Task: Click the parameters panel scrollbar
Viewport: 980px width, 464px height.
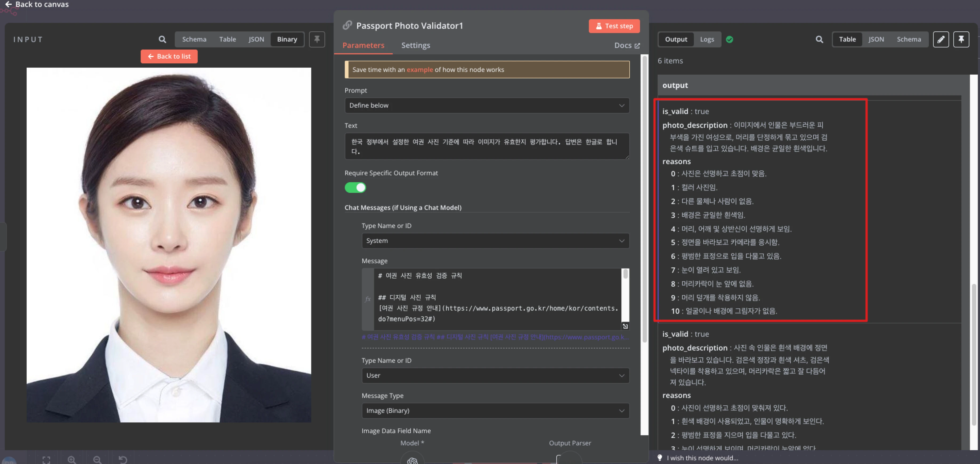Action: (x=644, y=200)
